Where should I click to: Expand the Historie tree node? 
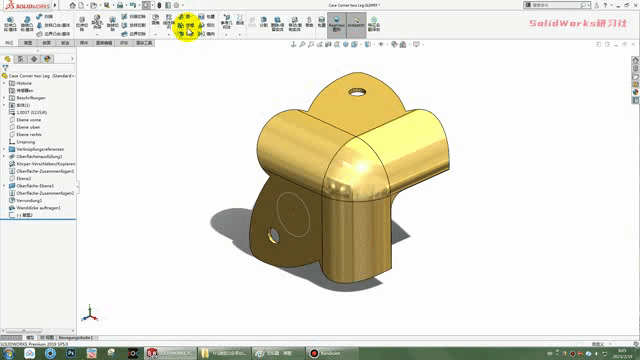(4, 83)
